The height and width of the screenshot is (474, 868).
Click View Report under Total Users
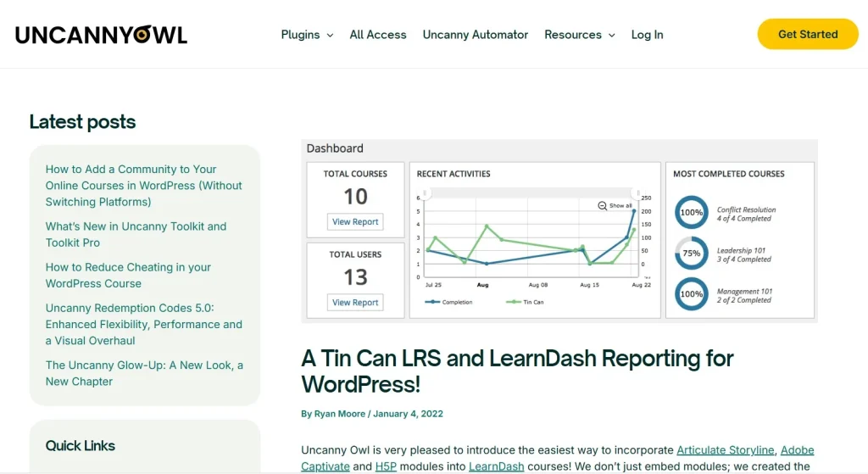tap(355, 303)
